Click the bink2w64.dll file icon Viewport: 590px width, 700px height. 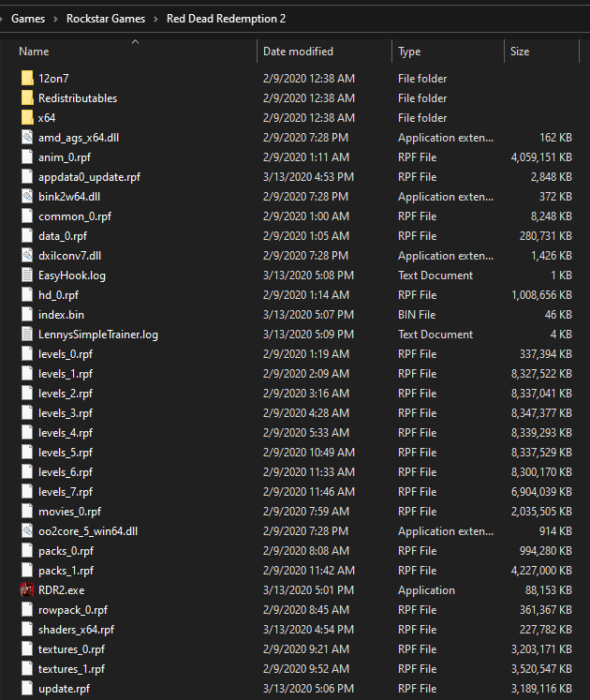(27, 196)
